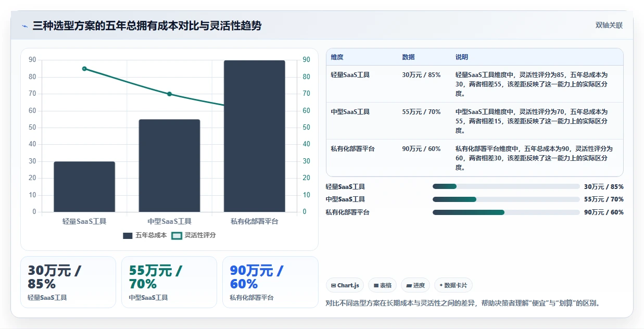Toggle the 五年总成本 legend item
This screenshot has width=644, height=329.
(145, 235)
